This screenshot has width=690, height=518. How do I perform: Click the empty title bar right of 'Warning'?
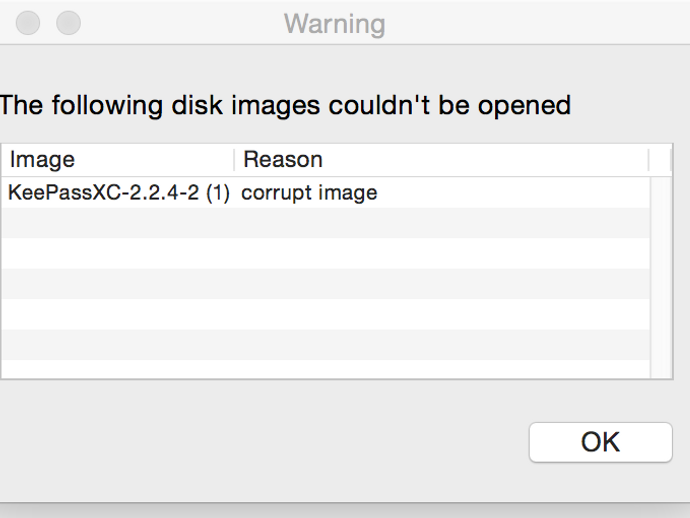(x=530, y=23)
